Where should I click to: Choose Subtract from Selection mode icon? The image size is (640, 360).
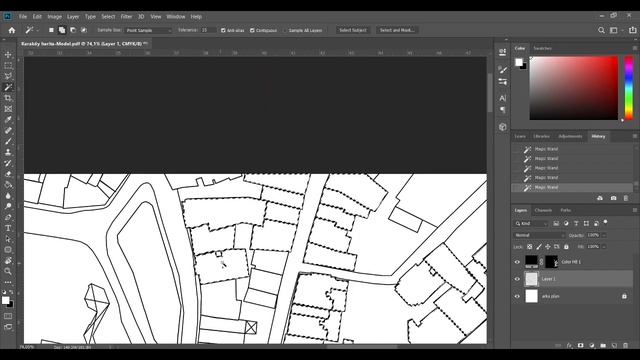click(73, 30)
